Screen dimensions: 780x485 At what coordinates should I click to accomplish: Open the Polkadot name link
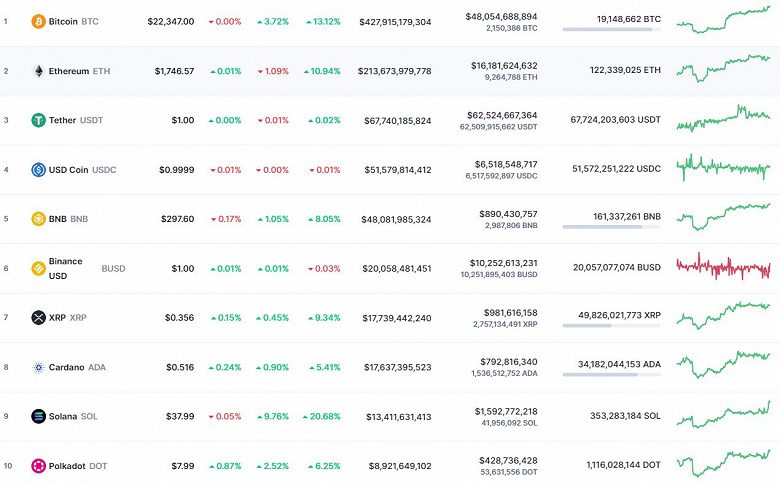pyautogui.click(x=66, y=466)
